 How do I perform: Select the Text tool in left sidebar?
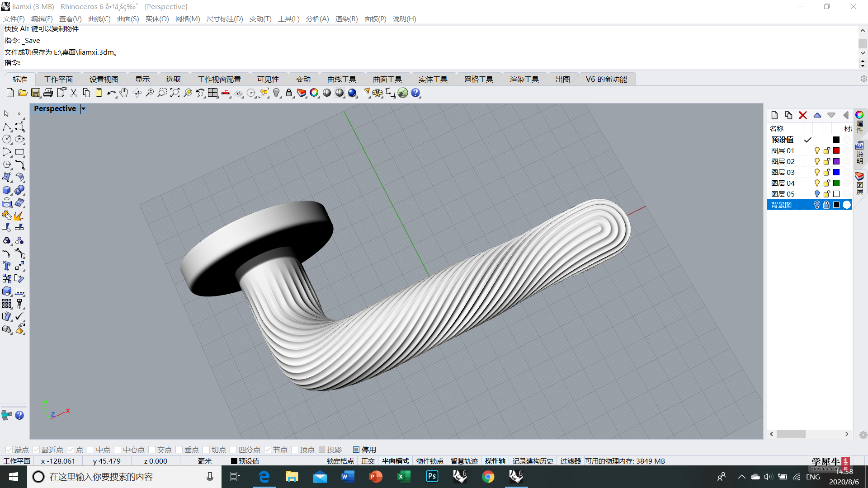pos(7,266)
